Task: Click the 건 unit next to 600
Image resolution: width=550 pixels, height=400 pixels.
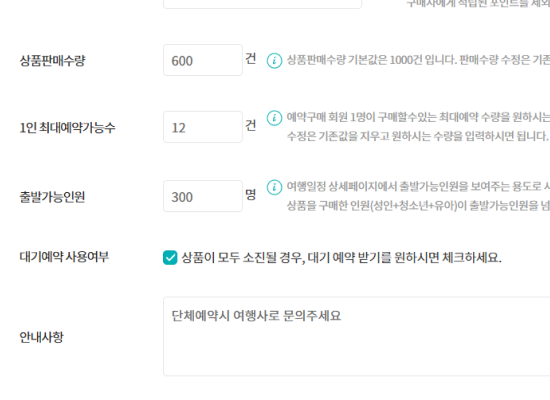Action: pyautogui.click(x=250, y=58)
